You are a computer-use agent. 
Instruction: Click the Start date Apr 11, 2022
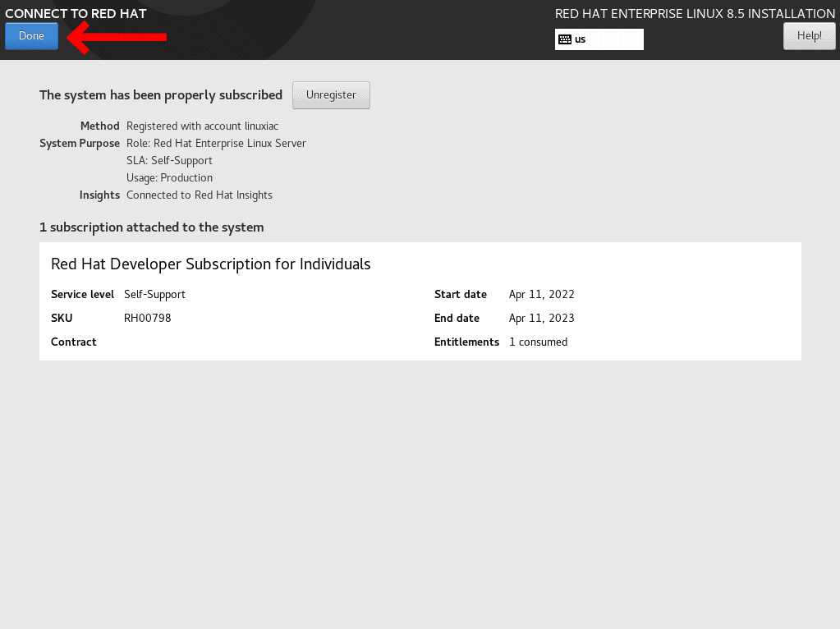542,294
